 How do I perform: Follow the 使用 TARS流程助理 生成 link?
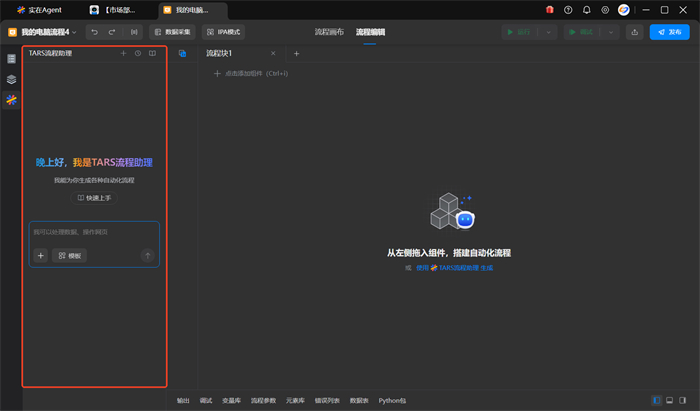tap(454, 268)
